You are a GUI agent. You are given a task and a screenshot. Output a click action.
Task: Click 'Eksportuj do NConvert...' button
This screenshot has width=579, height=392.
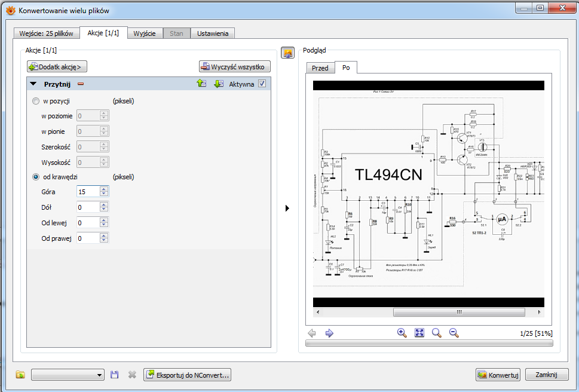187,375
